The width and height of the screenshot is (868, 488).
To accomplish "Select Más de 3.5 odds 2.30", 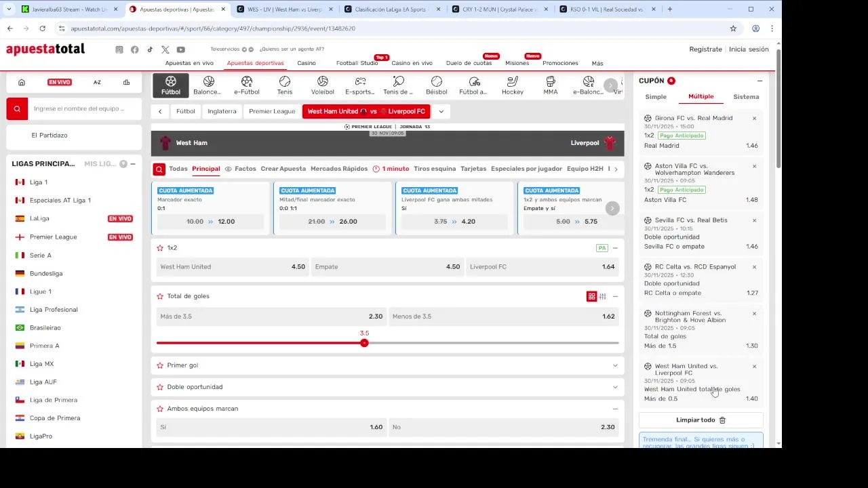I will [x=271, y=317].
